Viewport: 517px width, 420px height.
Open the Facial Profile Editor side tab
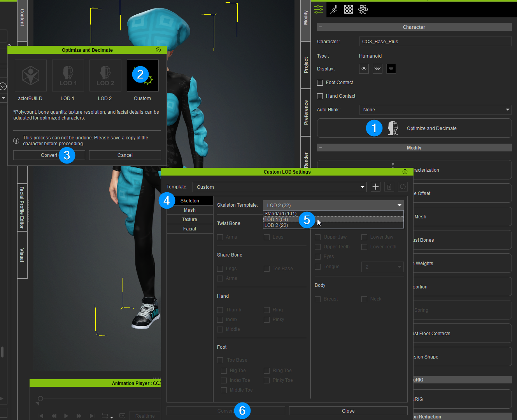[22, 207]
